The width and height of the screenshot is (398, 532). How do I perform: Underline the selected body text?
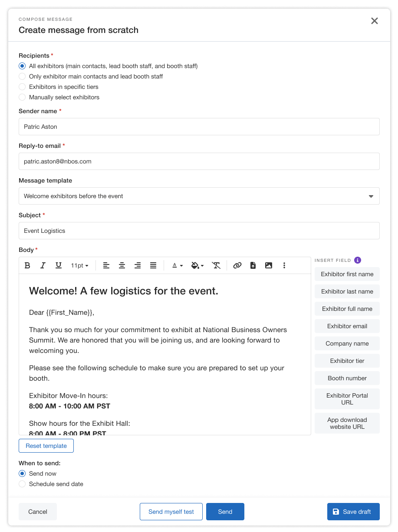point(59,265)
